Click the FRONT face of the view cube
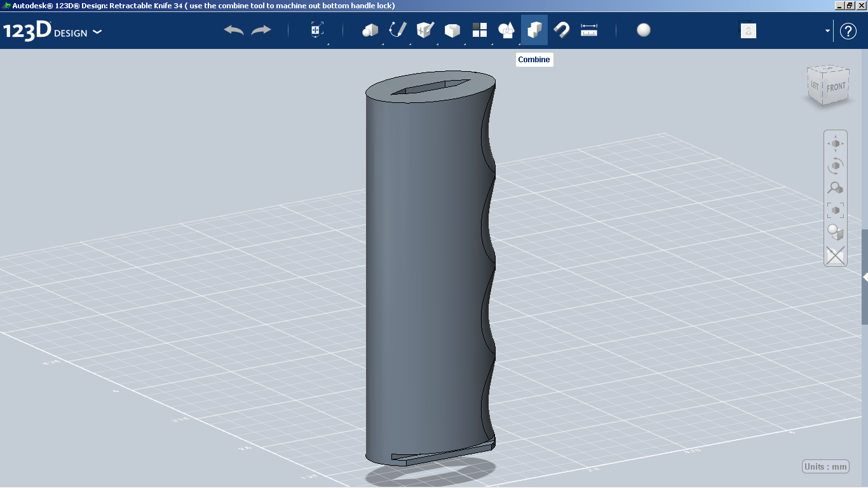The width and height of the screenshot is (868, 488). (x=836, y=86)
